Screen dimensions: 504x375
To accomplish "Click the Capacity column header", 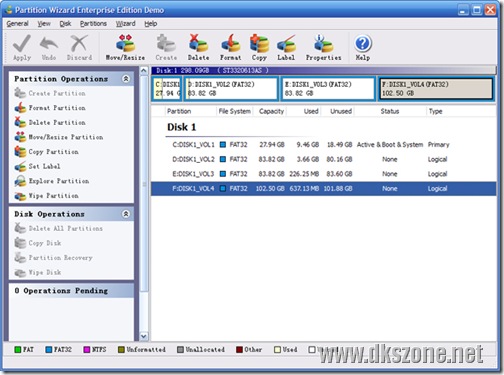I will point(271,111).
